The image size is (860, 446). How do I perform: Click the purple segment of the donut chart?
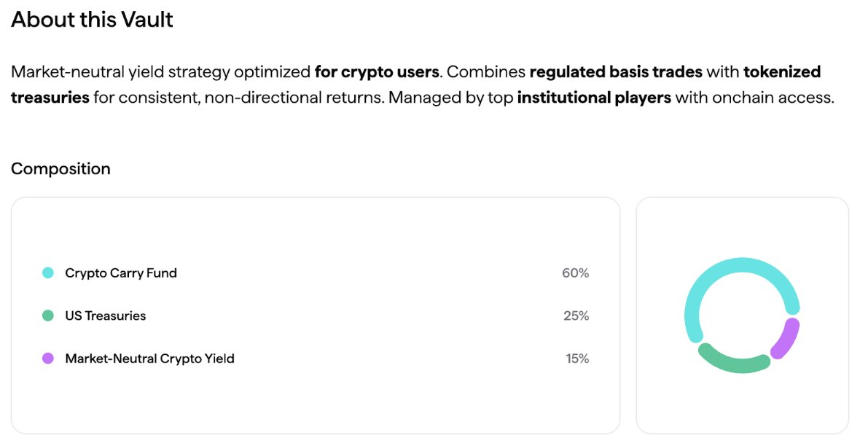(786, 338)
